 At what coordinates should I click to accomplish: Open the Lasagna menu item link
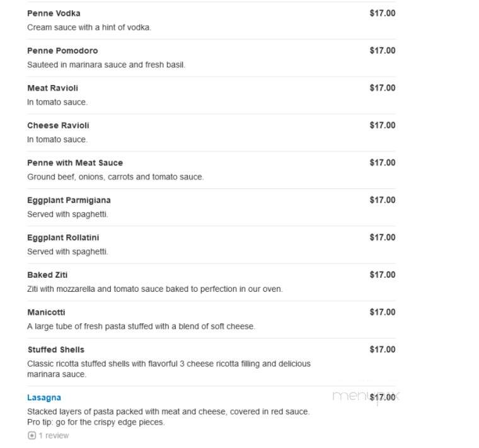(44, 398)
